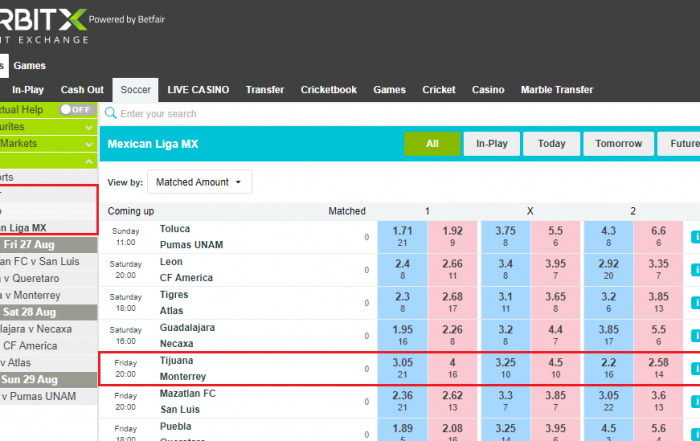
Task: Open the Casino tab
Action: (488, 90)
